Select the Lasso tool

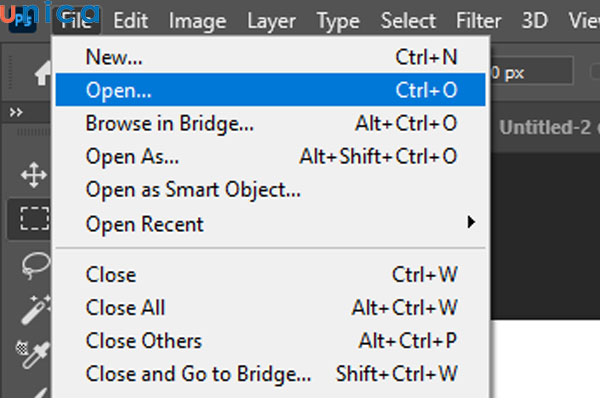[x=34, y=263]
